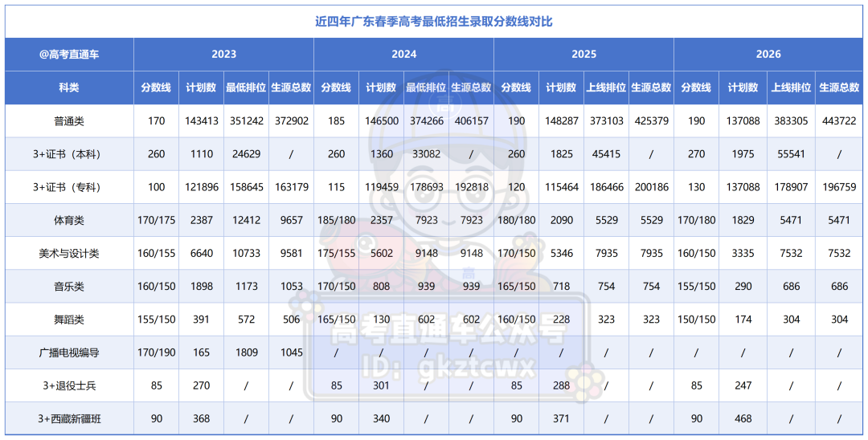Select the 舞蹈类 value 391
The height and width of the screenshot is (440, 868).
click(202, 320)
